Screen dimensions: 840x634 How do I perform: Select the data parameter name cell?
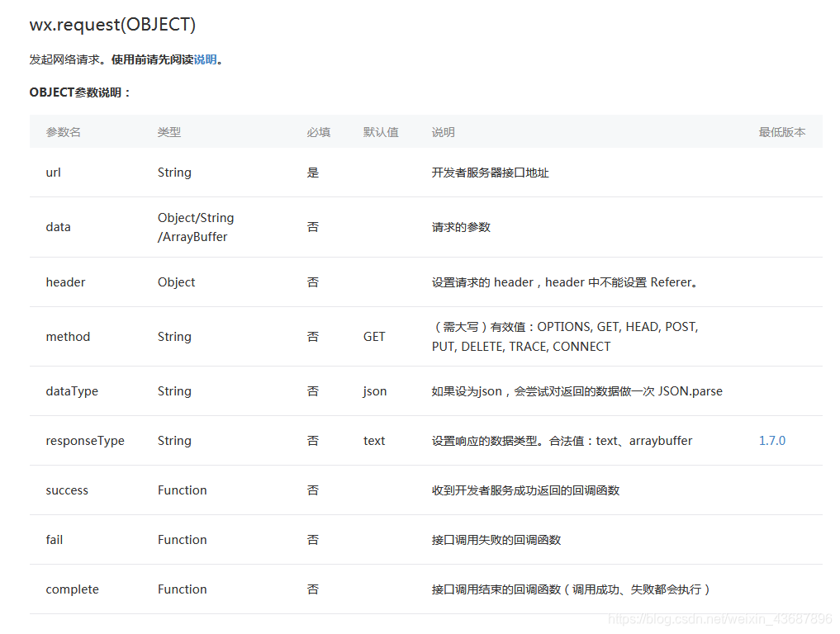tap(59, 227)
